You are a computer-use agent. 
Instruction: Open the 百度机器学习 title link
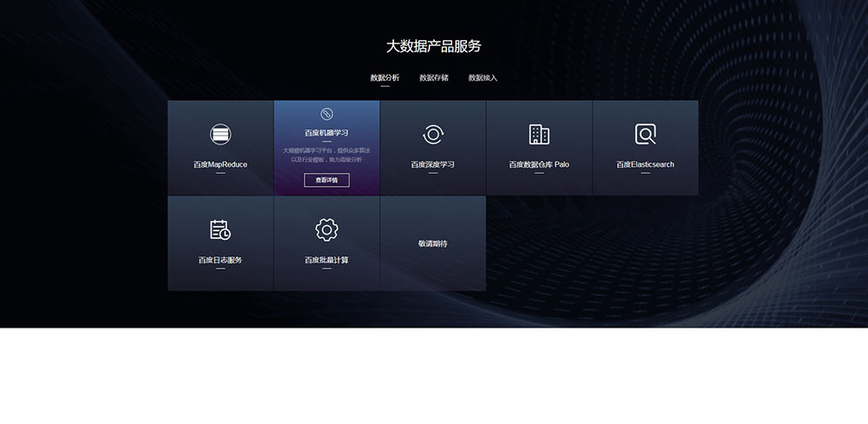pos(326,133)
